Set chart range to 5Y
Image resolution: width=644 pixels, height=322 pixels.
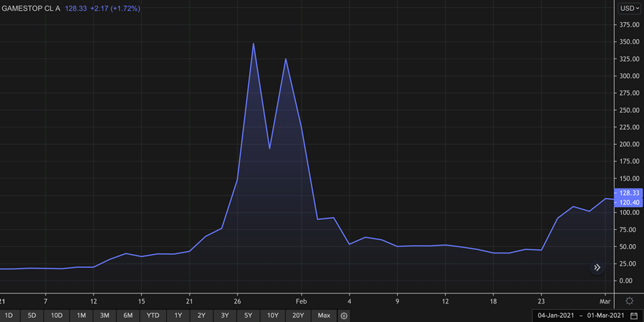(248, 316)
